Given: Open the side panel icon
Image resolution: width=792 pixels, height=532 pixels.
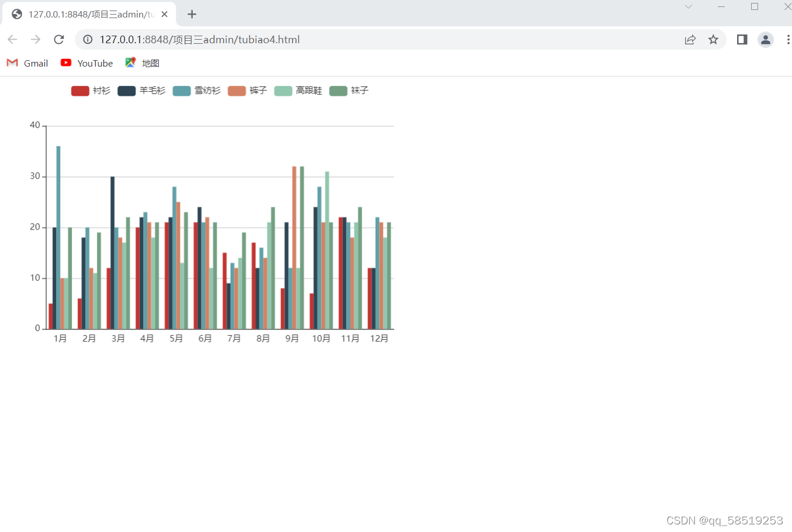Looking at the screenshot, I should pos(742,39).
